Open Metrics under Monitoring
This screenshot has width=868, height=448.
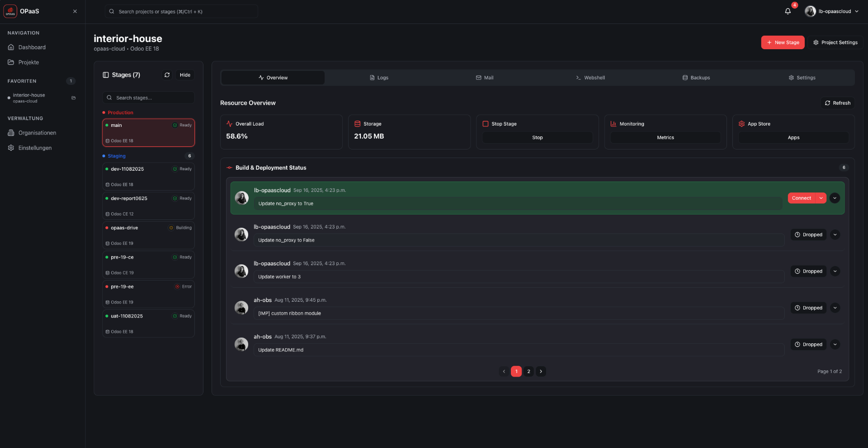pos(665,137)
